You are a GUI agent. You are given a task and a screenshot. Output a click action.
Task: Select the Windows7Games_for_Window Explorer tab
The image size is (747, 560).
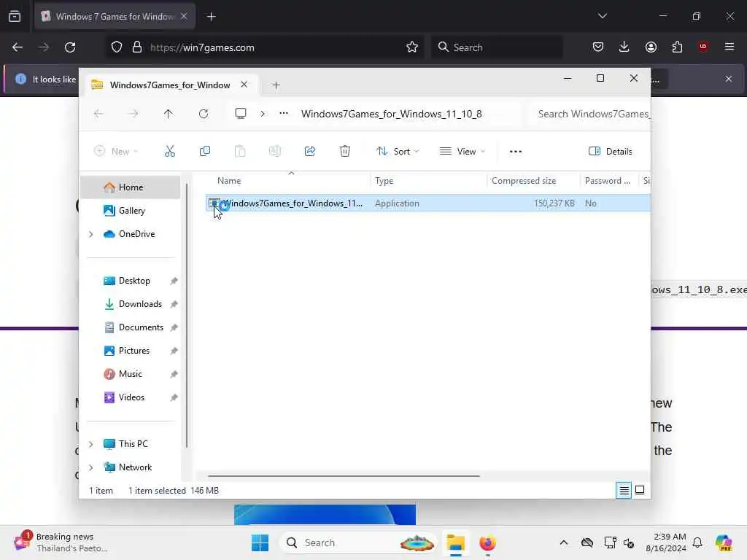click(x=169, y=85)
